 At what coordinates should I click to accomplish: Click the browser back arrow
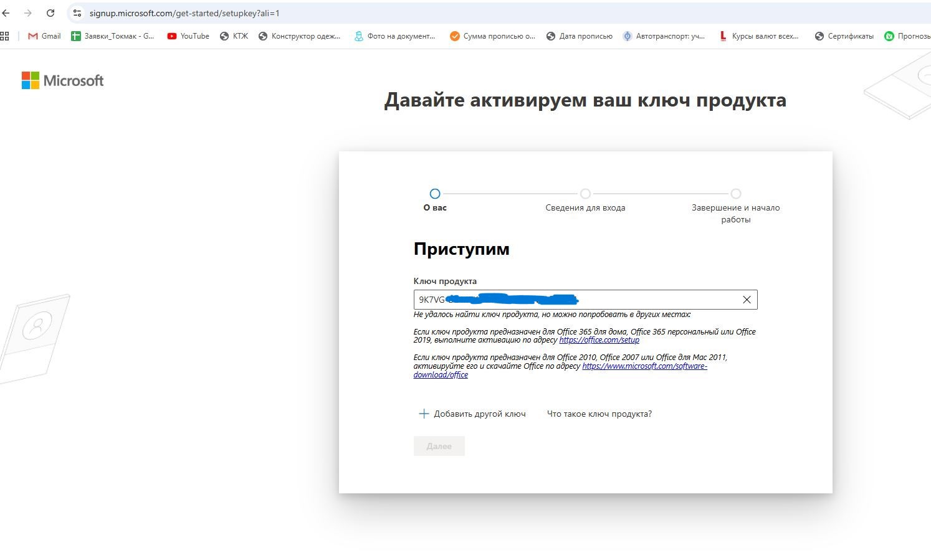click(6, 13)
